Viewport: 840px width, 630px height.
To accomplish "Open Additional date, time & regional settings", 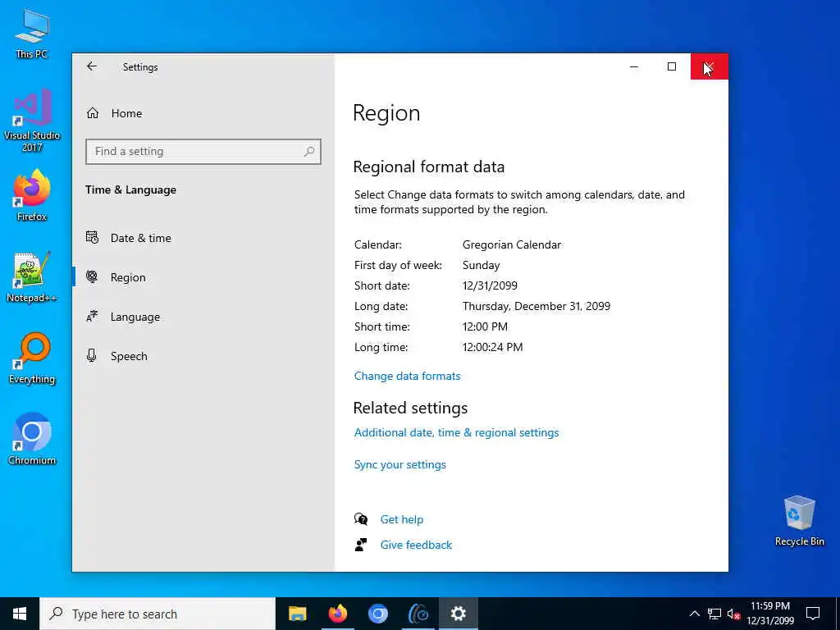I will point(456,433).
